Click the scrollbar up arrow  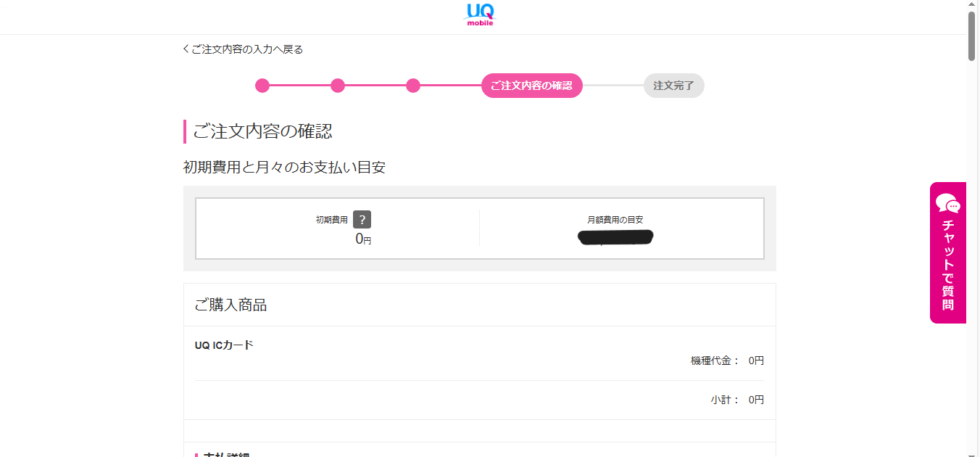(972, 5)
